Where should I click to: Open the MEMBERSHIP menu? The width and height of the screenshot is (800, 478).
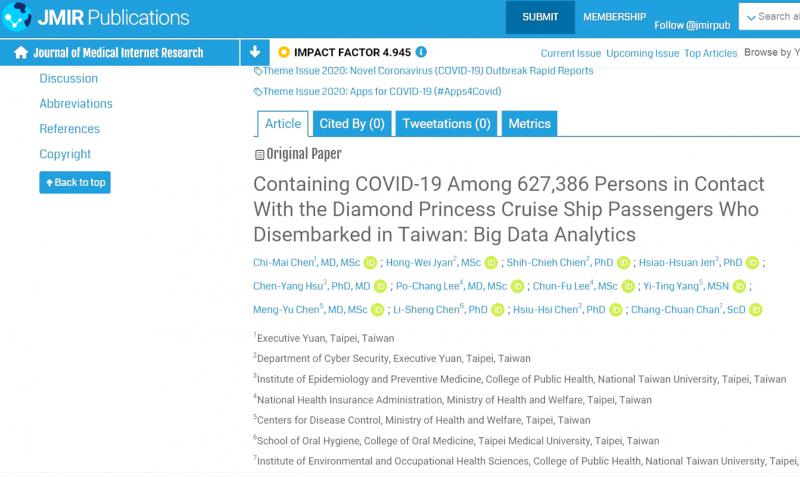point(614,17)
